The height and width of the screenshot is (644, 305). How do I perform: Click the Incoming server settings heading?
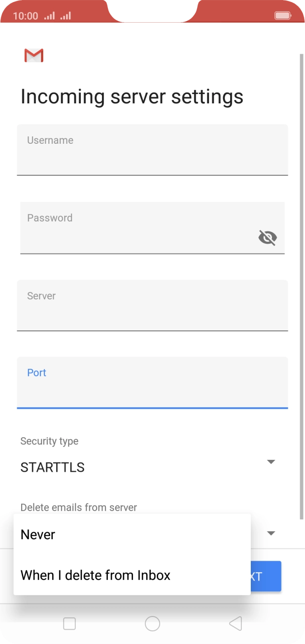pyautogui.click(x=132, y=96)
